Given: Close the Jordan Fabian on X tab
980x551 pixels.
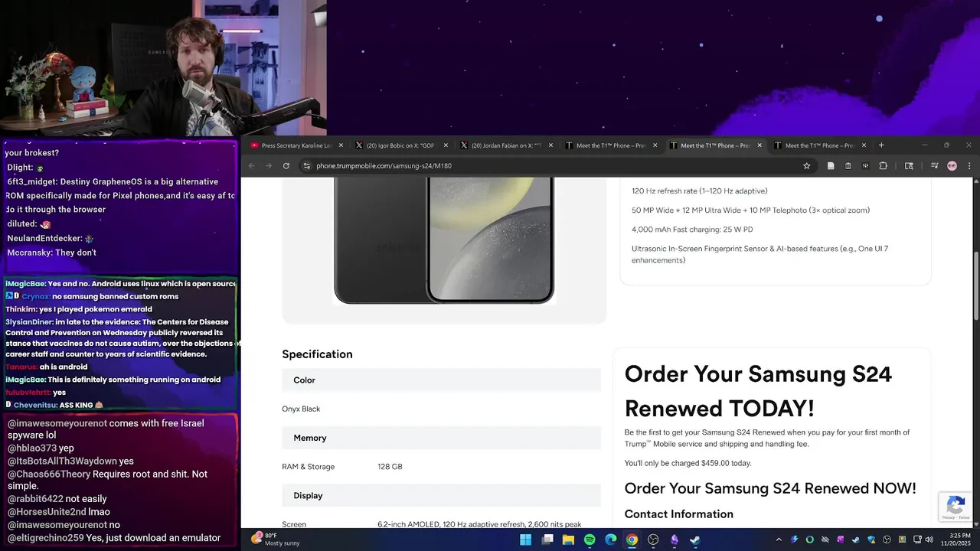Looking at the screenshot, I should click(550, 145).
